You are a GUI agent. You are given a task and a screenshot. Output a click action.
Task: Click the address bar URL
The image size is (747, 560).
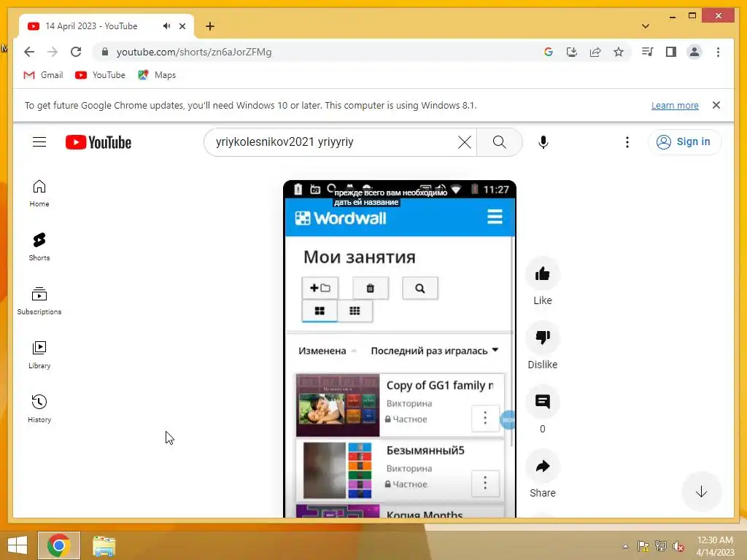(x=194, y=52)
